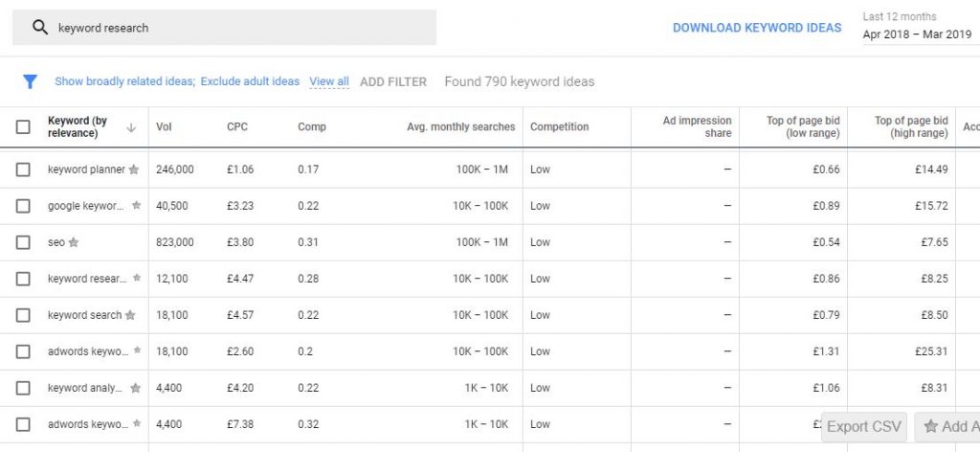Viewport: 980px width, 452px height.
Task: Click the star Add A... button
Action: [x=948, y=427]
